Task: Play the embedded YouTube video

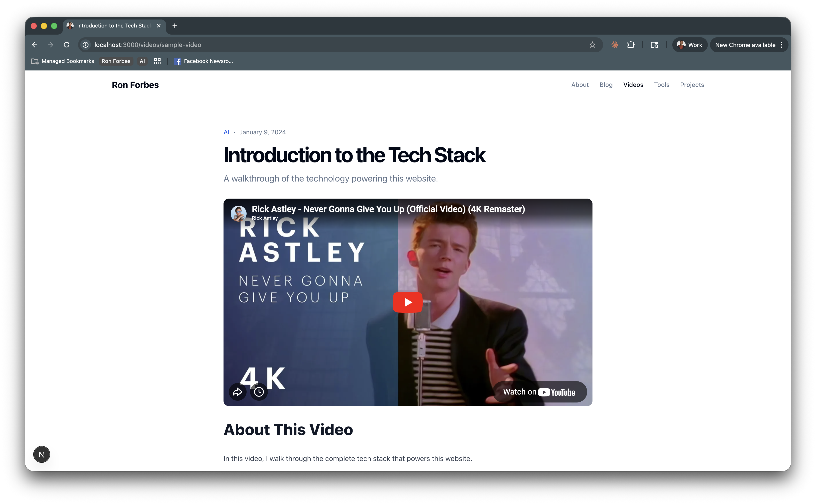Action: coord(408,302)
